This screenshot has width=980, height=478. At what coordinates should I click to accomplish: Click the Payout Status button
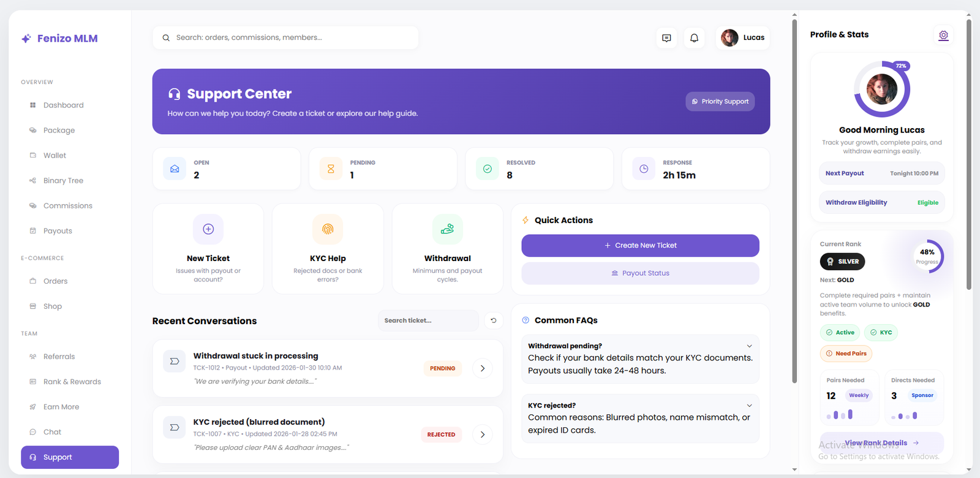(640, 273)
